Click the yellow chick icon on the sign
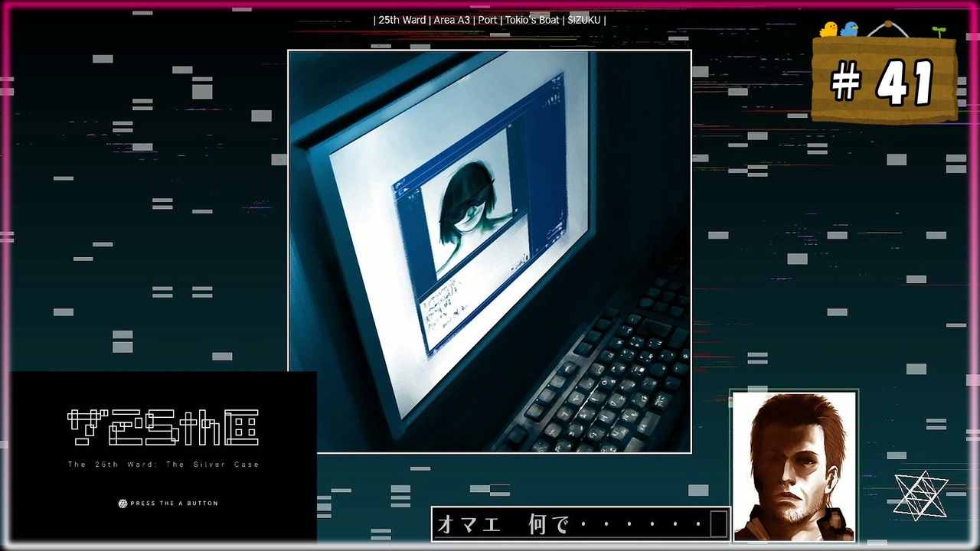The image size is (980, 551). click(828, 30)
